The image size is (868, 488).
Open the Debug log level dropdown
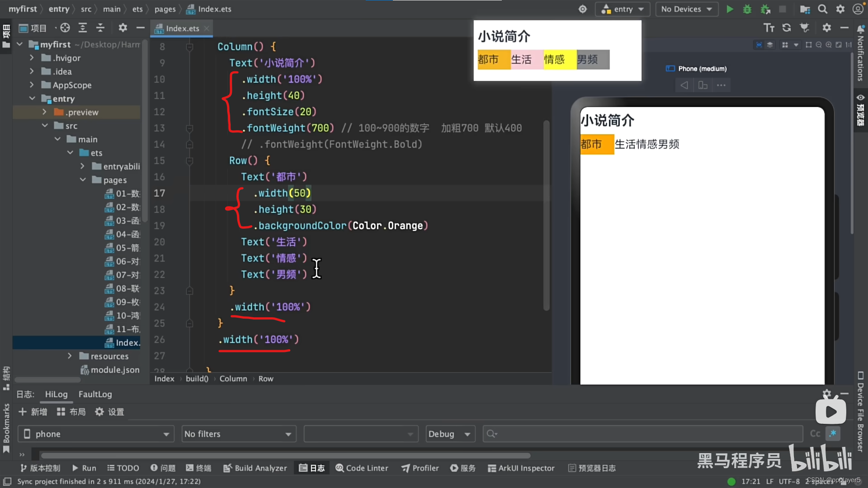click(450, 434)
